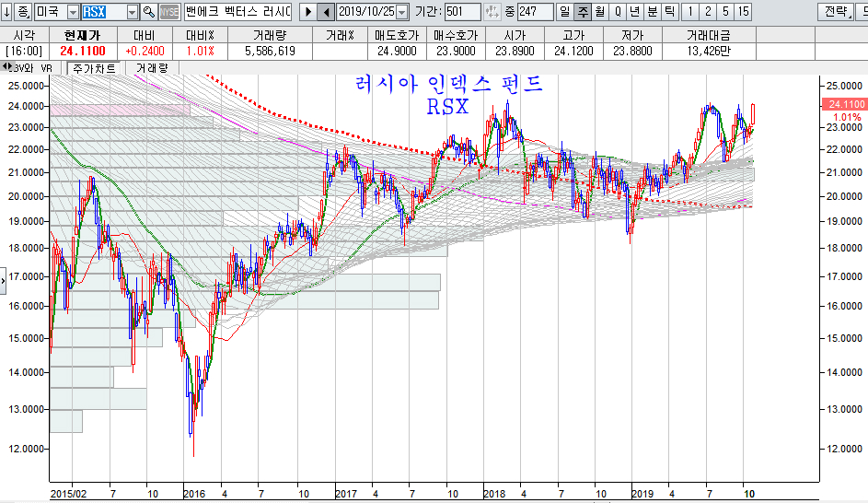Click the period adjust icon beside 501
Screen dimensions: 868x503
coord(493,12)
